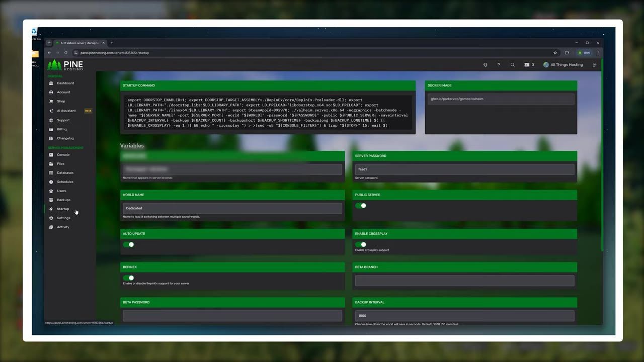This screenshot has width=644, height=362.
Task: Click the Backup Interval field
Action: coord(464,315)
